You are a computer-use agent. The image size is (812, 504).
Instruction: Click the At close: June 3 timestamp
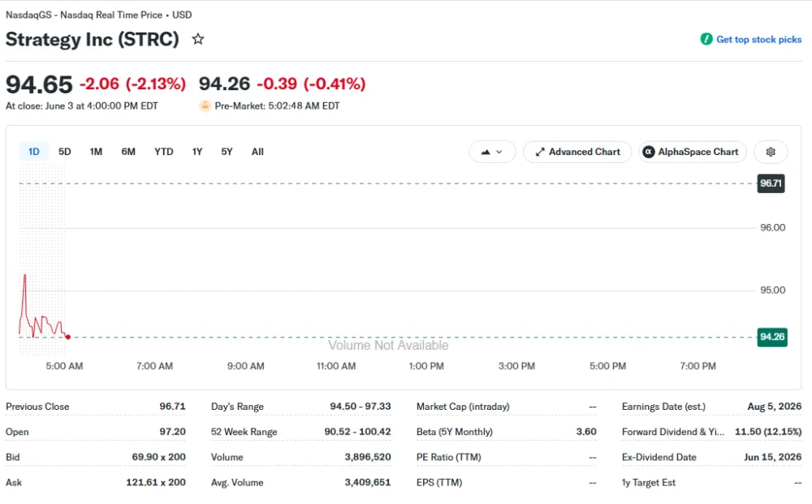pyautogui.click(x=82, y=106)
